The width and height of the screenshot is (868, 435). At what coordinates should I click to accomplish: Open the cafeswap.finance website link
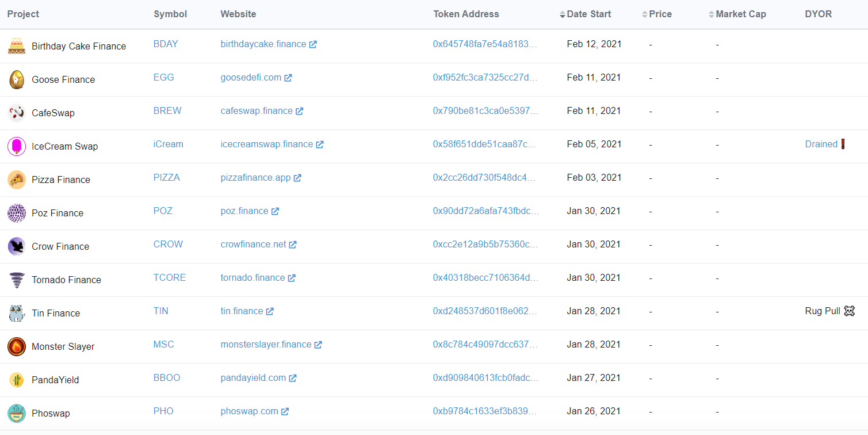(257, 111)
